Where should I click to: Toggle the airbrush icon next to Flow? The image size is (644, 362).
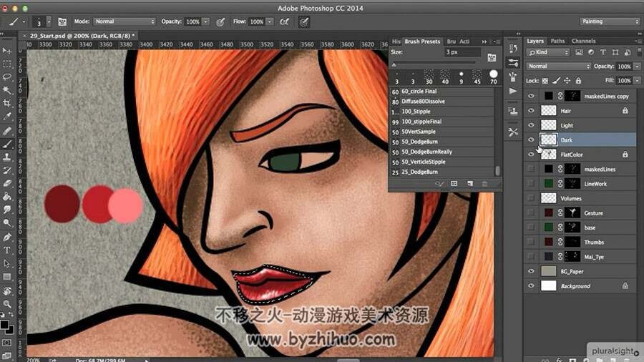click(284, 21)
